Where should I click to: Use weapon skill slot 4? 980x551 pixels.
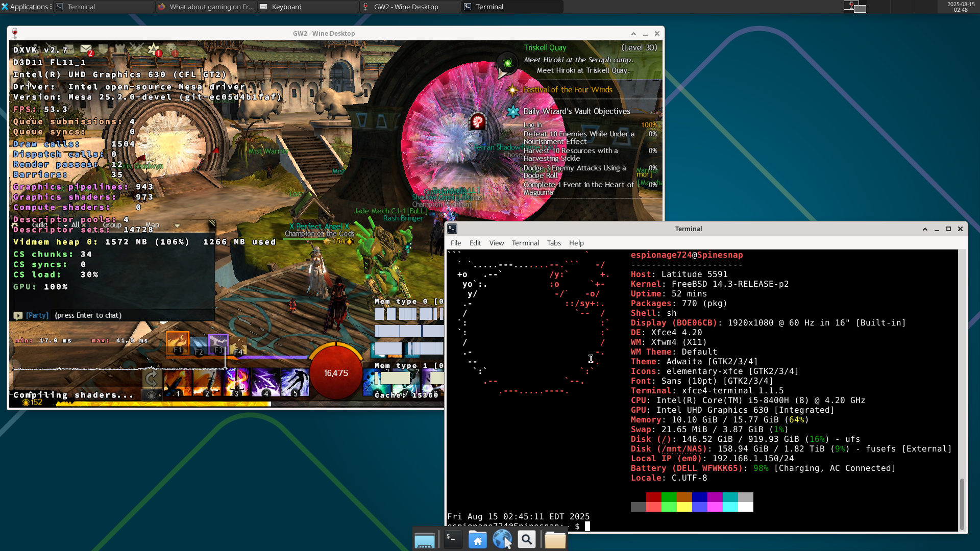[265, 383]
